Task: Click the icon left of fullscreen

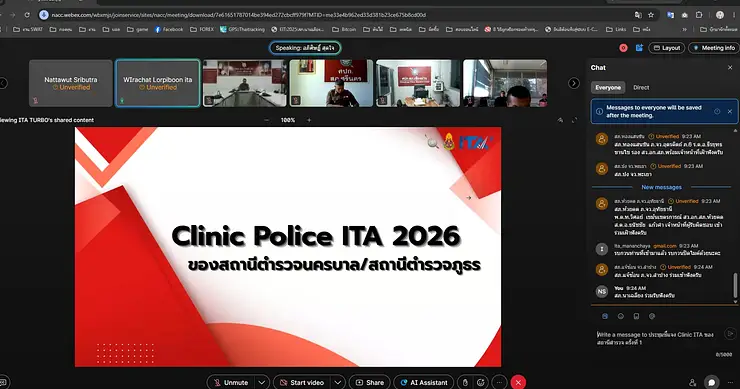Action: click(x=560, y=120)
